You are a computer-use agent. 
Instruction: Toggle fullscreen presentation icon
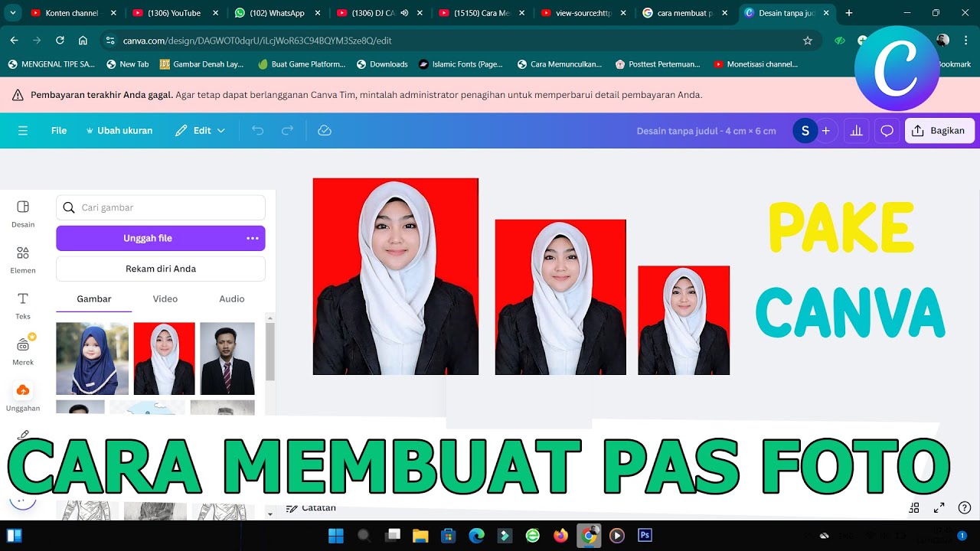(939, 507)
